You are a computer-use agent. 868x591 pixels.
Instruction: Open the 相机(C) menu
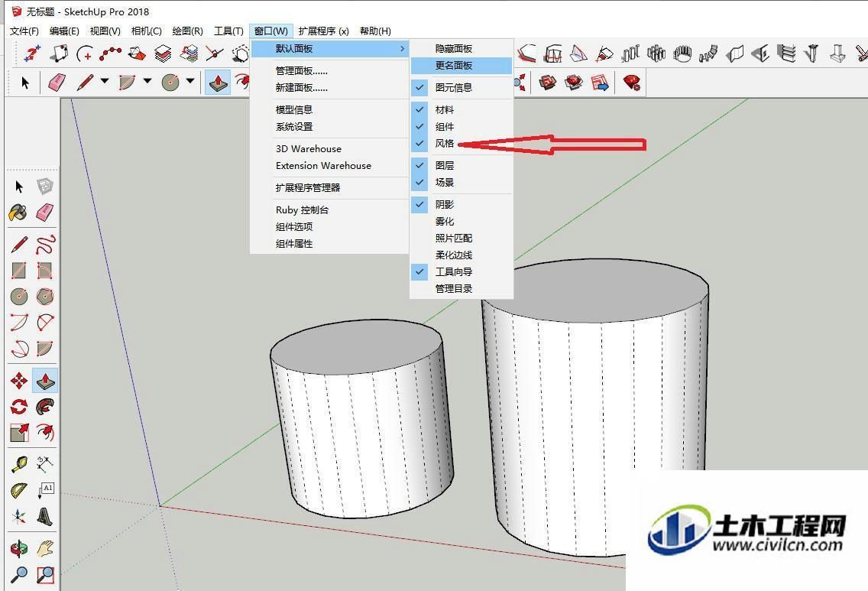(146, 31)
